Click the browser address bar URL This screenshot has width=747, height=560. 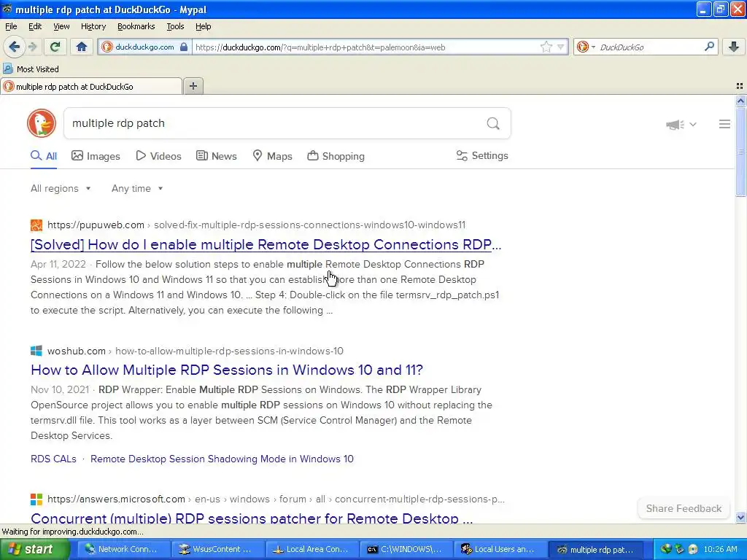(x=366, y=47)
